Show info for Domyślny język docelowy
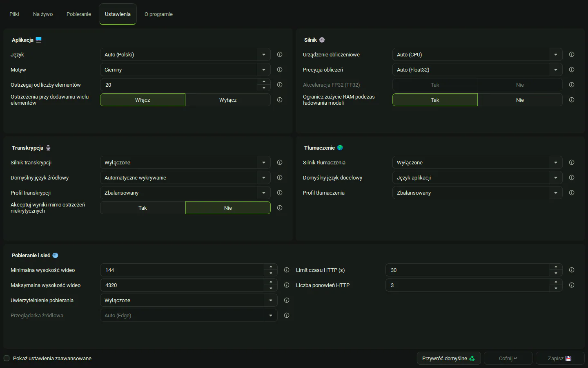588x368 pixels. [x=572, y=177]
